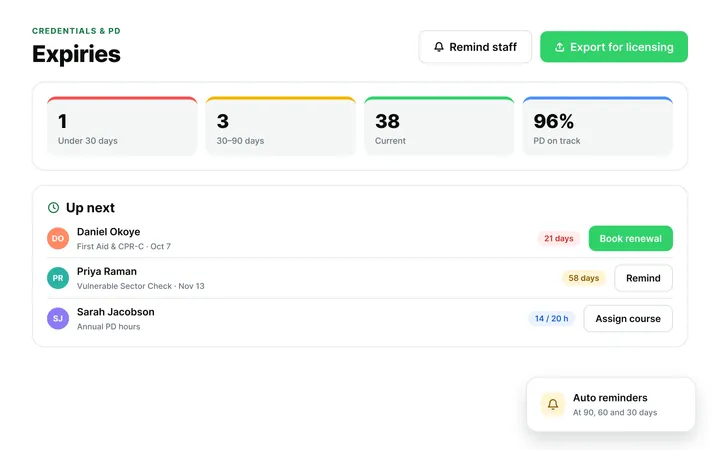Open the PR avatar for Priya Raman
Image resolution: width=720 pixels, height=450 pixels.
58,278
